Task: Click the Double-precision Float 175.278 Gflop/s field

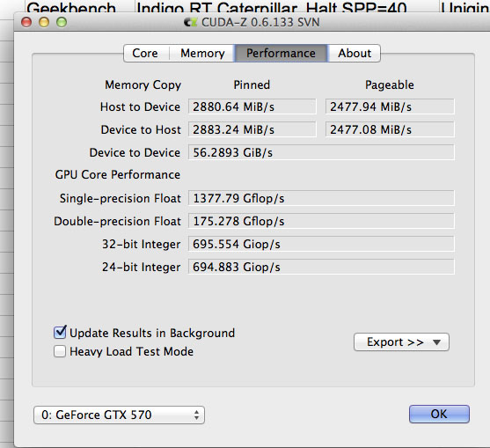Action: (x=321, y=221)
